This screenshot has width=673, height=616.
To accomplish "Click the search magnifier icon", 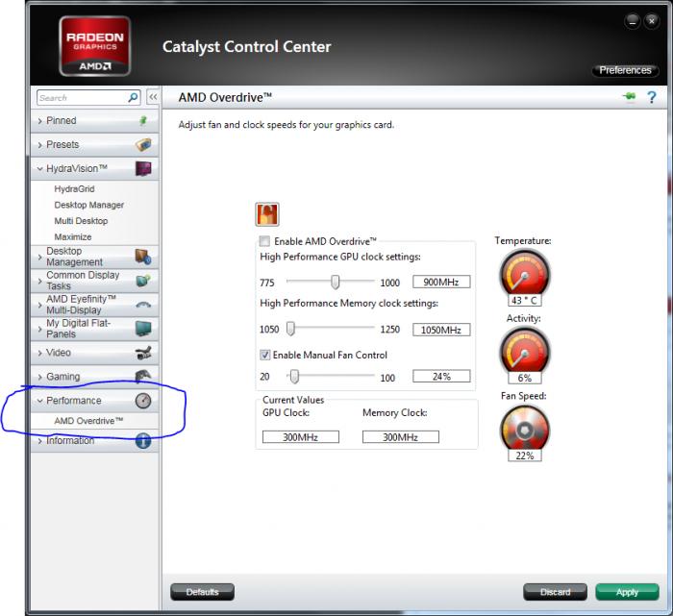I will click(134, 97).
